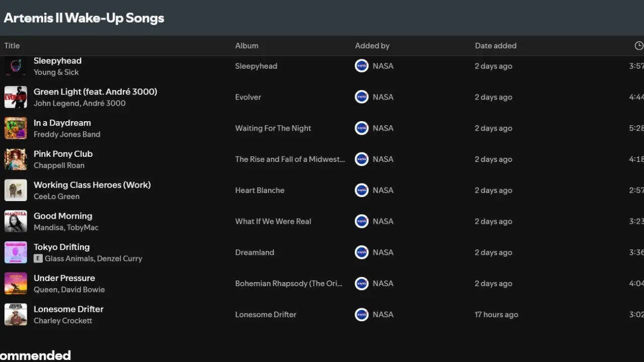644x362 pixels.
Task: Click the NASA avatar beside Green Light
Action: [x=361, y=97]
